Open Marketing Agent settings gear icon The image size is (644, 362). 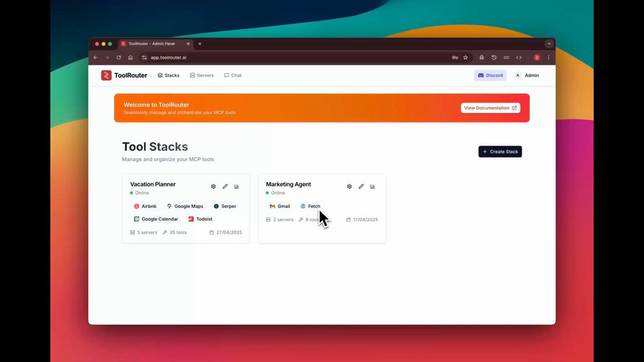349,187
